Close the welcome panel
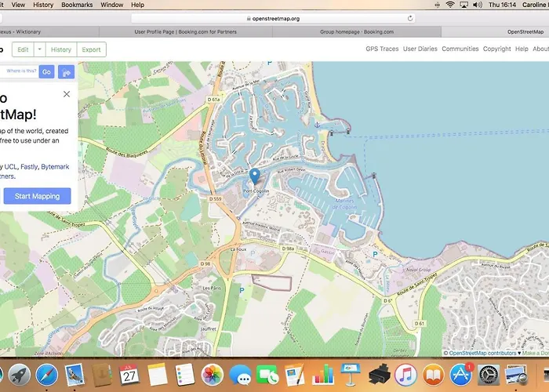 coord(67,94)
